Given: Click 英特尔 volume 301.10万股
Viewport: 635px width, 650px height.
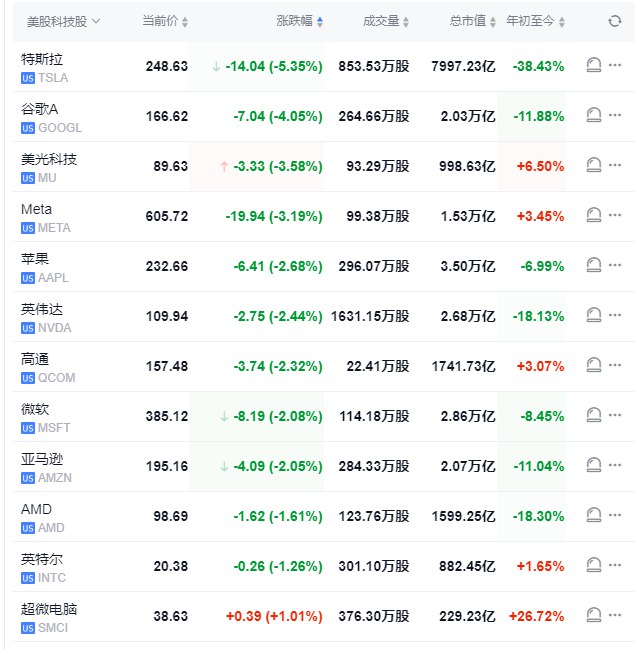Looking at the screenshot, I should point(374,566).
